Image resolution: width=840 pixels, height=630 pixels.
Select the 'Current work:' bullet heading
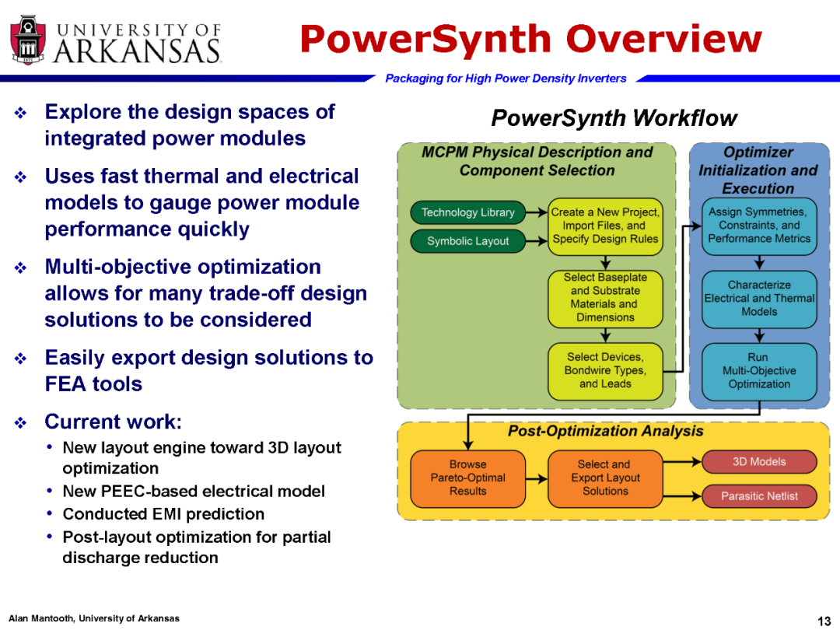coord(113,422)
